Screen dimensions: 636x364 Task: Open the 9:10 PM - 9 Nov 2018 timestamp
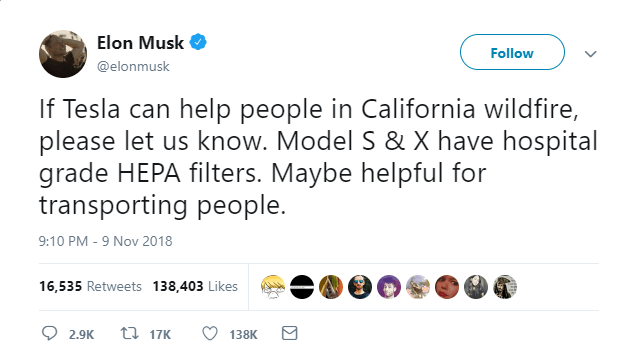point(105,241)
